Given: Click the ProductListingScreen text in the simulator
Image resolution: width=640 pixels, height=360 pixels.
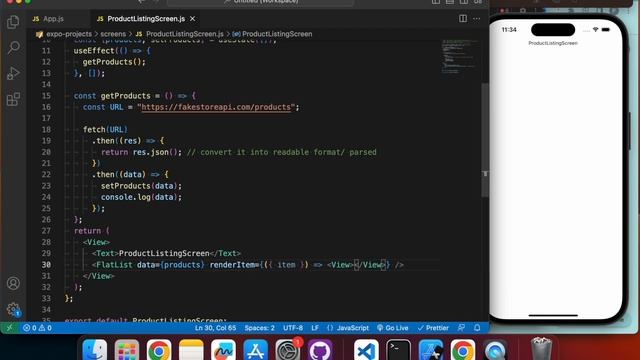Looking at the screenshot, I should [x=553, y=43].
